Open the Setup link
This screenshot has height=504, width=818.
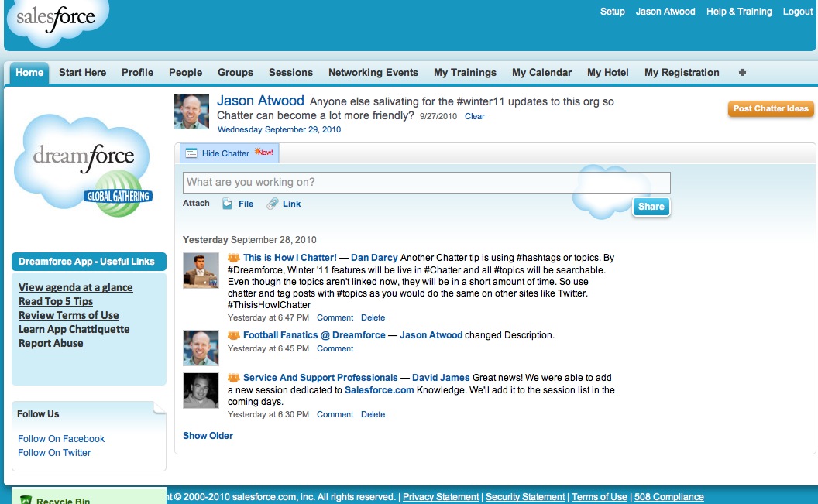tap(613, 12)
